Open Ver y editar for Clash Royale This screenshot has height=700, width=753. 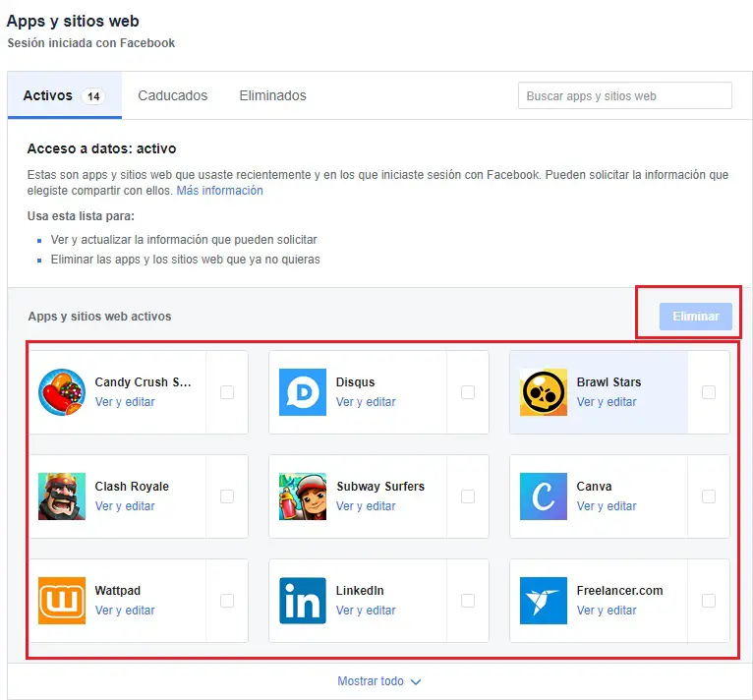pyautogui.click(x=125, y=506)
